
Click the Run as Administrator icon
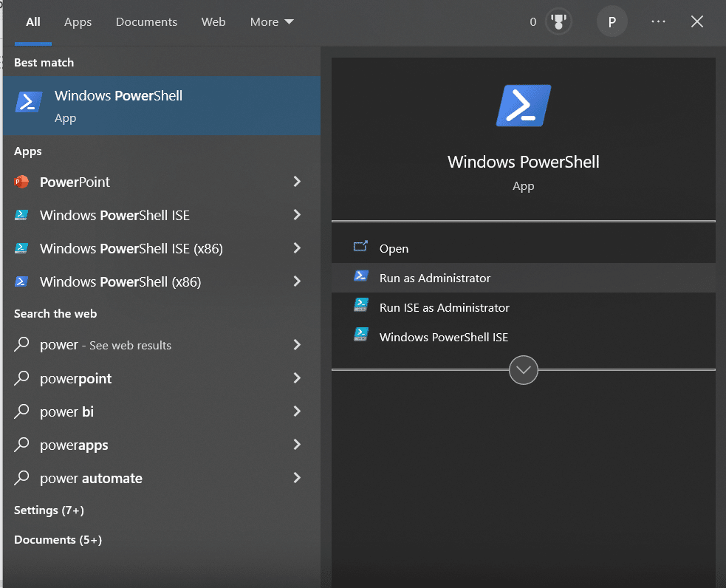(360, 276)
